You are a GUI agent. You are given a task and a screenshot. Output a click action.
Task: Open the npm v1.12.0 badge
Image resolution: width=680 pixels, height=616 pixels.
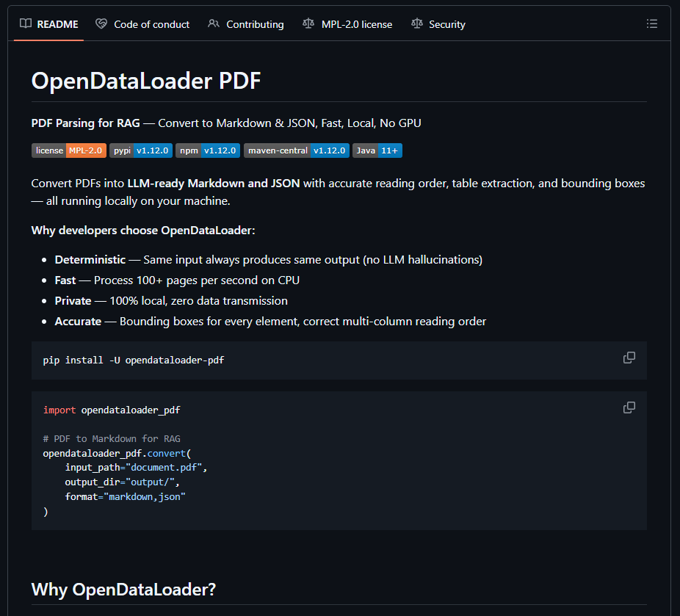[x=208, y=151]
